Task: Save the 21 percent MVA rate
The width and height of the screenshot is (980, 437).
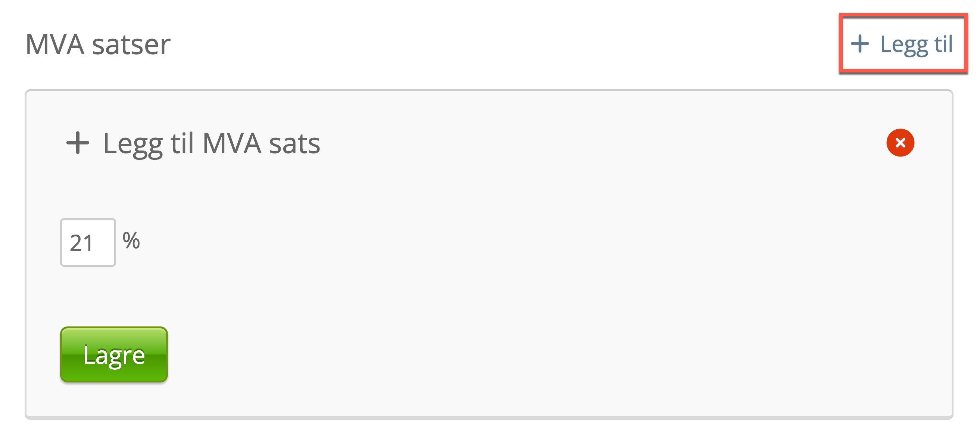Action: [x=114, y=354]
